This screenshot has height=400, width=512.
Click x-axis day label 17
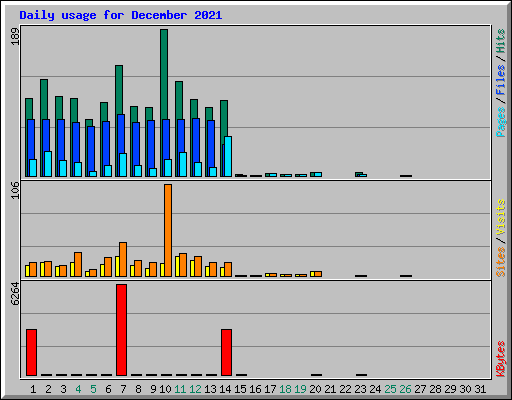click(x=270, y=389)
